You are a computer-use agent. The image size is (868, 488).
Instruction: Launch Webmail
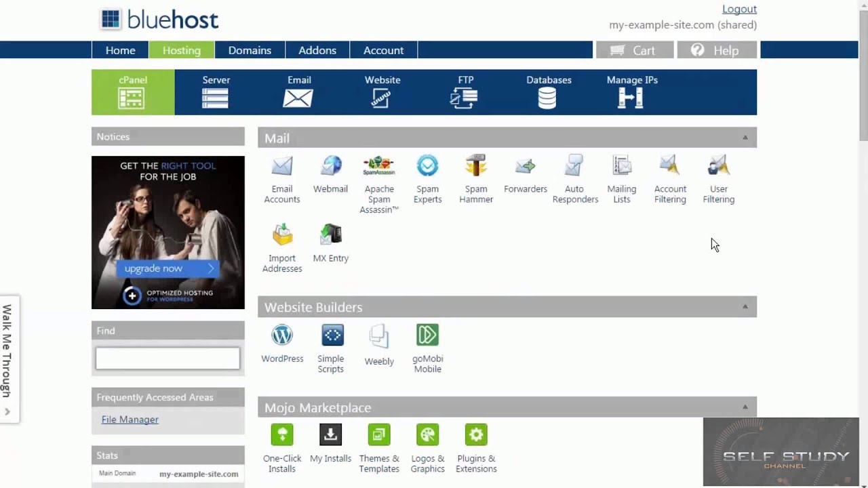tap(330, 175)
